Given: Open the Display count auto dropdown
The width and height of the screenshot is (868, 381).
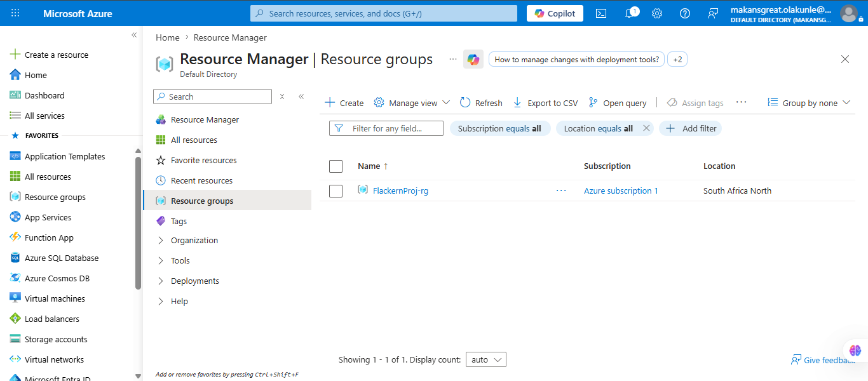Looking at the screenshot, I should [x=486, y=359].
